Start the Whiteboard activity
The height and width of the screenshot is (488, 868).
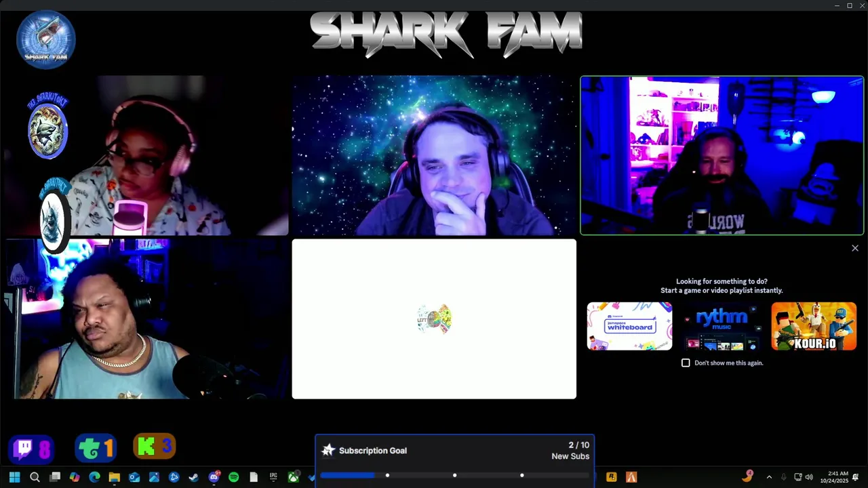tap(629, 326)
